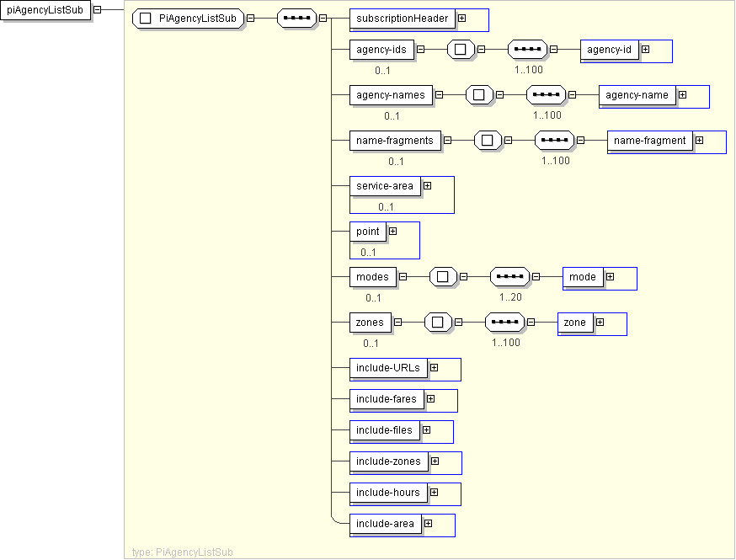This screenshot has width=736, height=560.
Task: Expand the include-area element
Action: pos(428,524)
